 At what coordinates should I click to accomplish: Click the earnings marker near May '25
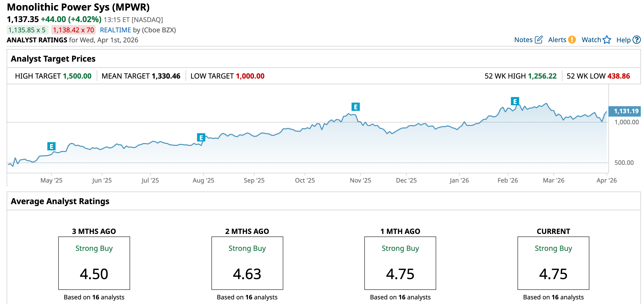[x=51, y=146]
